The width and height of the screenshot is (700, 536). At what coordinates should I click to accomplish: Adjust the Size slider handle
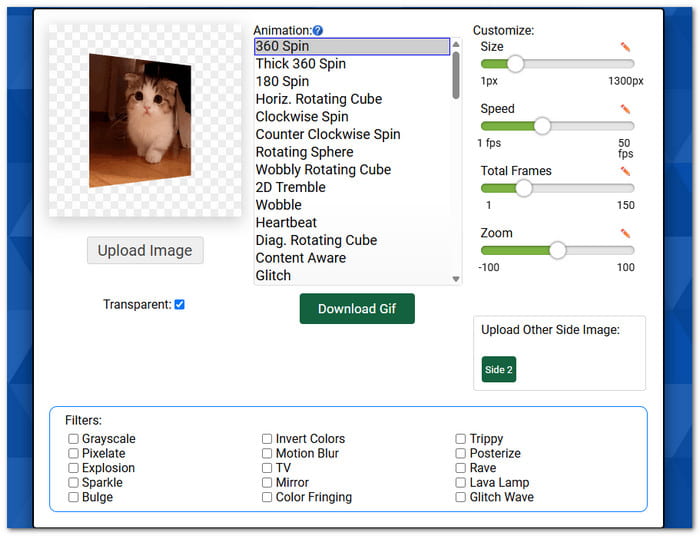[x=516, y=64]
